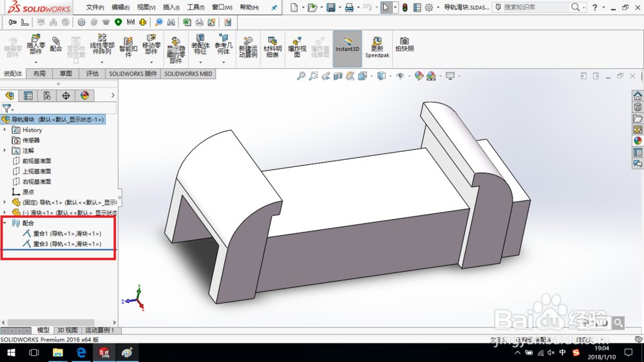
Task: Switch to the 草图 tab
Action: click(66, 73)
